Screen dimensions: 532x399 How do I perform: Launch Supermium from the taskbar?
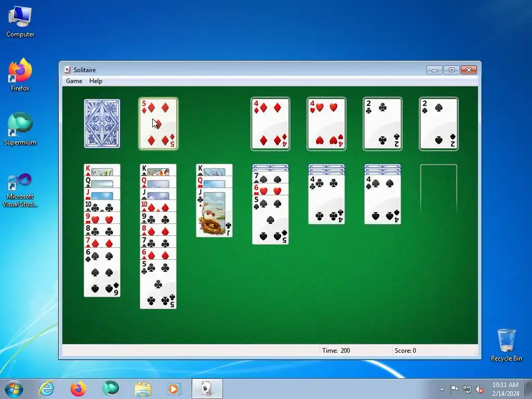click(111, 389)
